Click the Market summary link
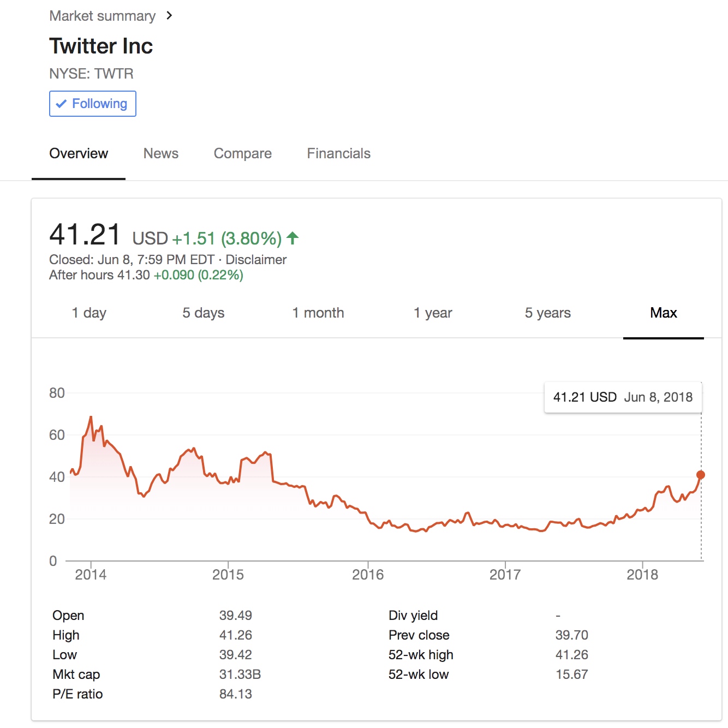This screenshot has height=728, width=728. 103,16
